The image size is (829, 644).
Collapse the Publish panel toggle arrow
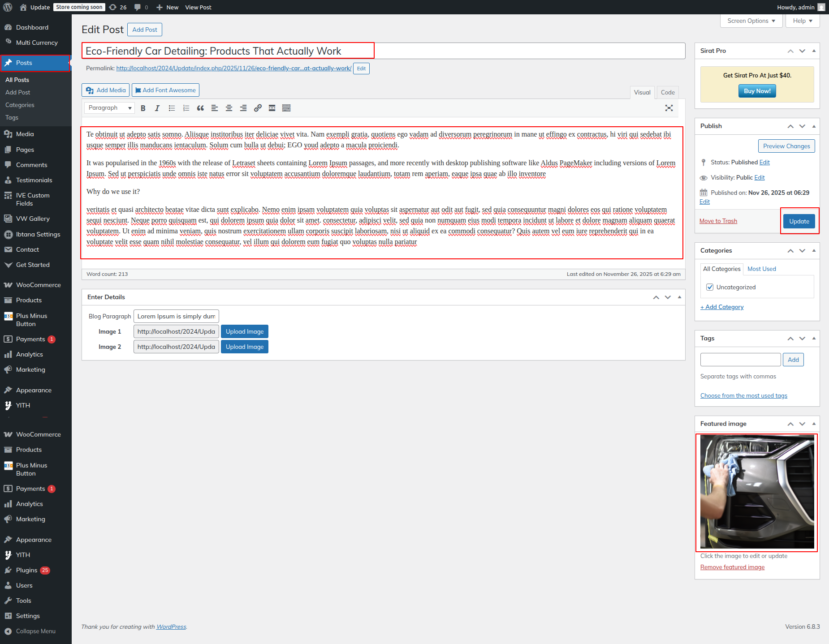[814, 126]
